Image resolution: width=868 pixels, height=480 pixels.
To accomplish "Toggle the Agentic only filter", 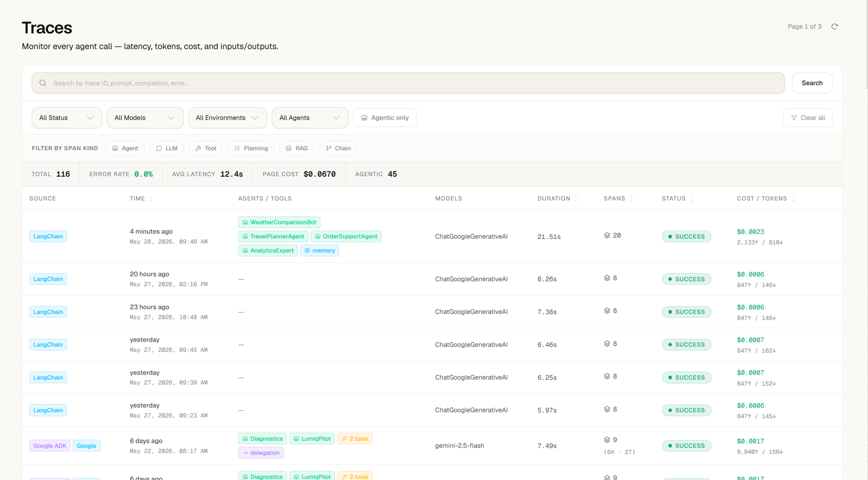I will pos(385,118).
